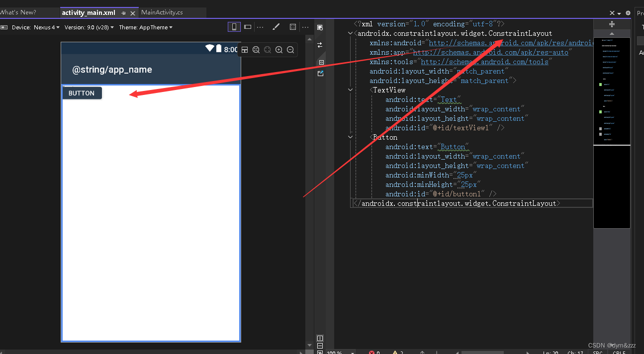
Task: Click the BUTTON control in the preview
Action: pyautogui.click(x=82, y=93)
